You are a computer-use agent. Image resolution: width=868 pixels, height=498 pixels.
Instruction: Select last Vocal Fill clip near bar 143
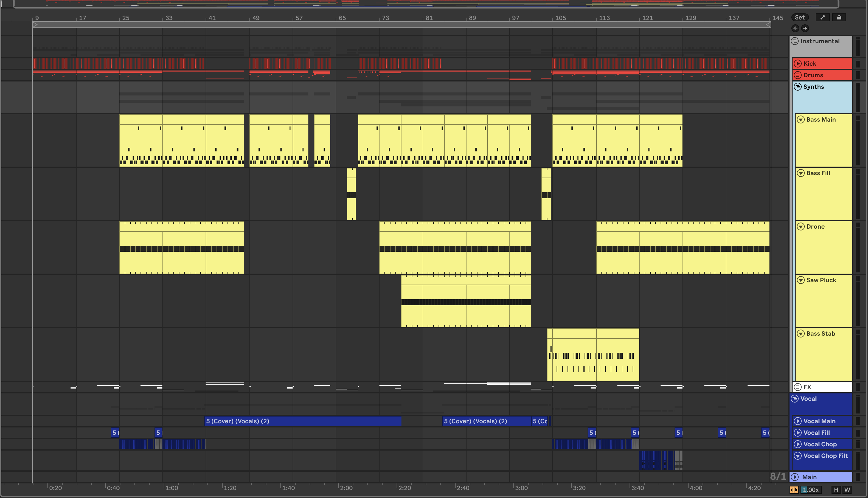point(766,433)
